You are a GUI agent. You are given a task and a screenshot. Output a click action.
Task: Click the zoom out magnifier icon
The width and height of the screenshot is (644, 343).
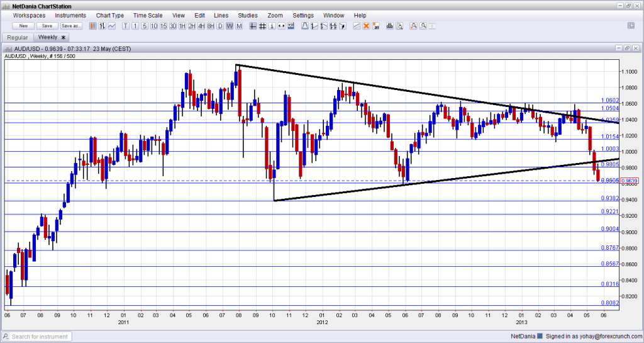(x=423, y=26)
